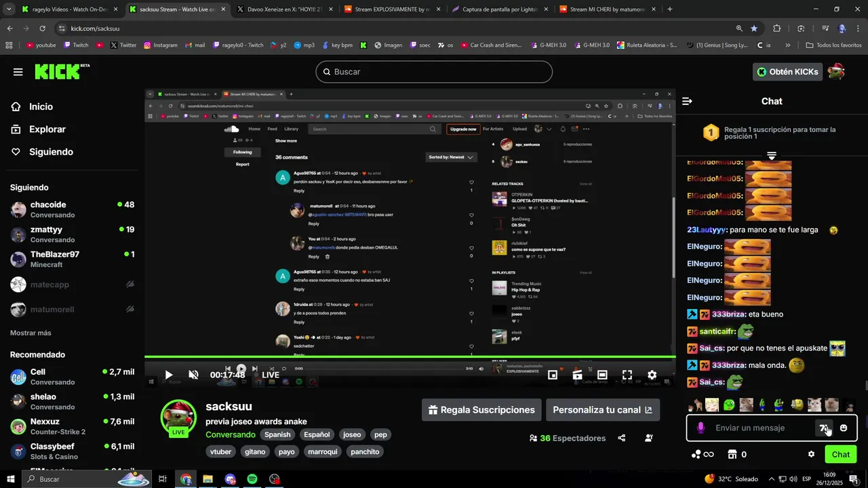
Task: Open offline channel matumorell
Action: click(71, 309)
